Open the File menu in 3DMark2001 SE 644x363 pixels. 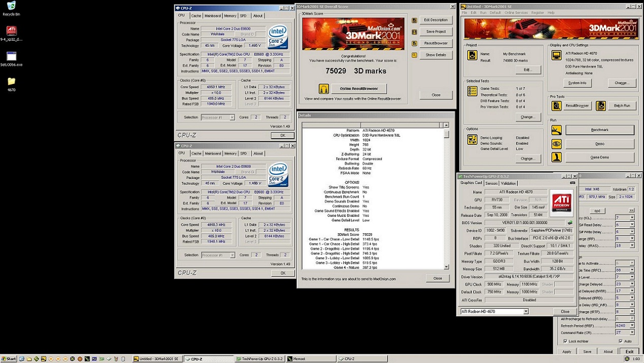tap(464, 13)
